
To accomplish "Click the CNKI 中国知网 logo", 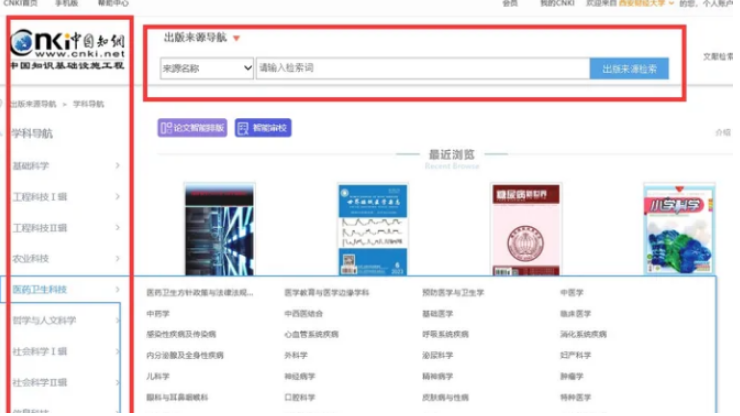I will (x=66, y=47).
